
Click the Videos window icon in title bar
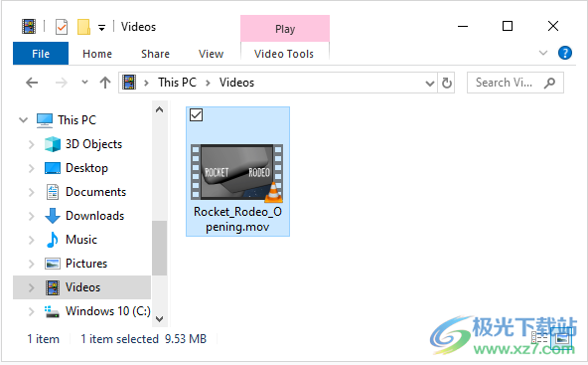(29, 27)
